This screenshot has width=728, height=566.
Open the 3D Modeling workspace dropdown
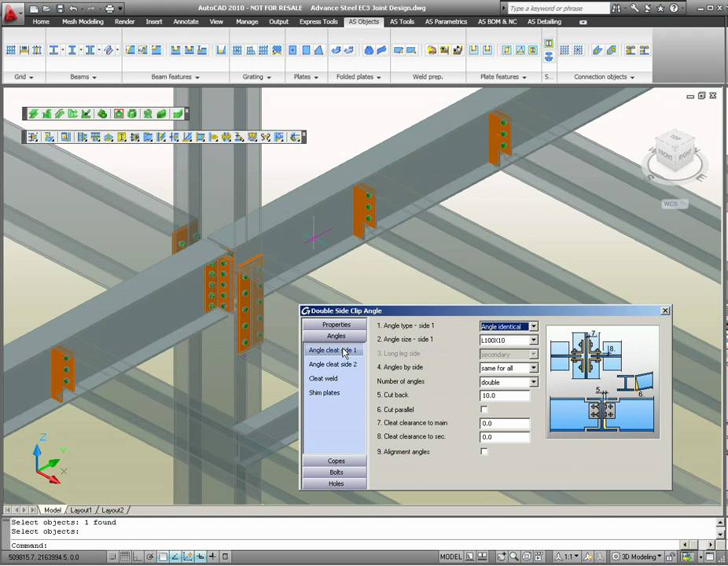point(636,557)
